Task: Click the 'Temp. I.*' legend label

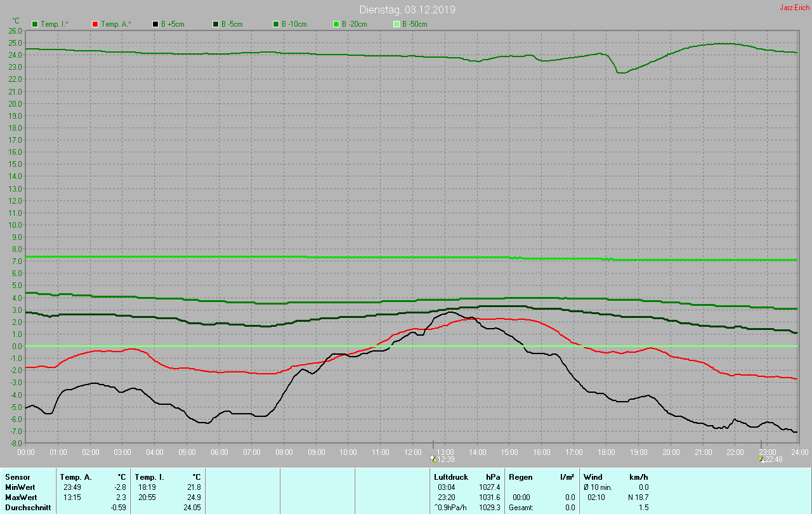Action: pyautogui.click(x=56, y=24)
